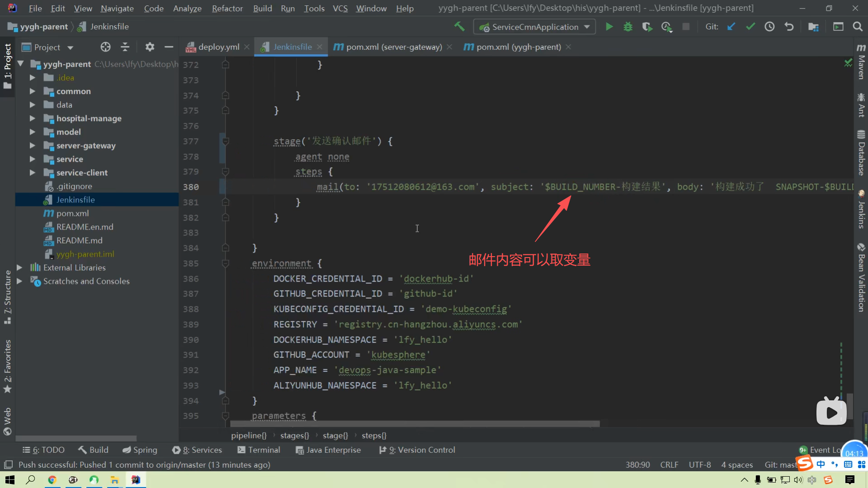The width and height of the screenshot is (868, 488).
Task: Open Chrome from the taskbar
Action: (52, 480)
